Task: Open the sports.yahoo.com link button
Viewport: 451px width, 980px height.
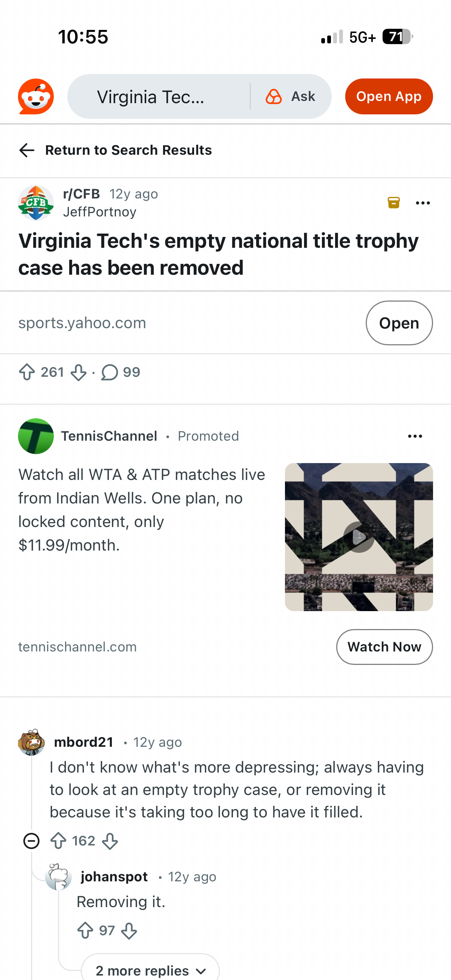Action: coord(399,323)
